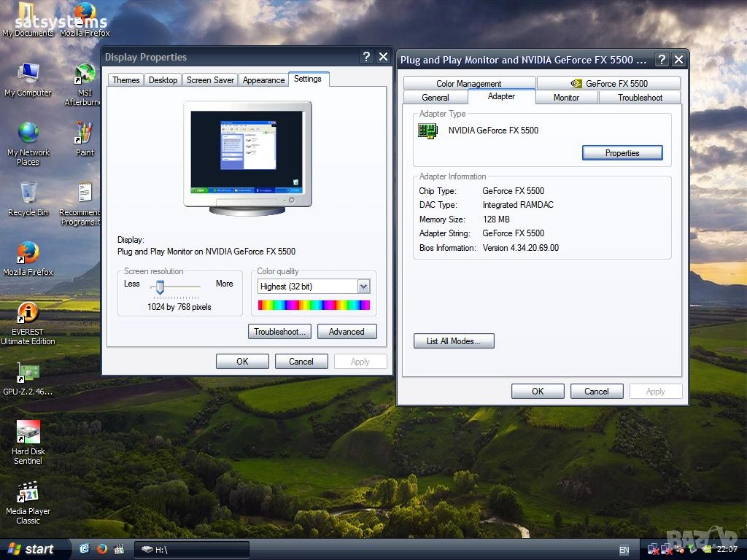Switch to the Appearance tab
The image size is (747, 560).
tap(263, 80)
